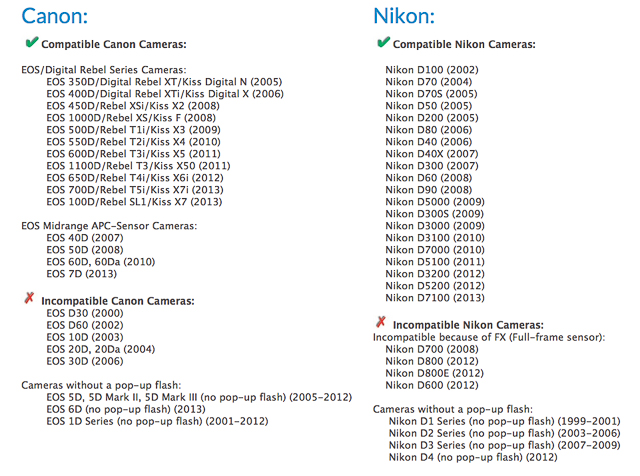Select Nikon D70S (2005) entry
Viewport: 640px width, 476px height.
[431, 94]
